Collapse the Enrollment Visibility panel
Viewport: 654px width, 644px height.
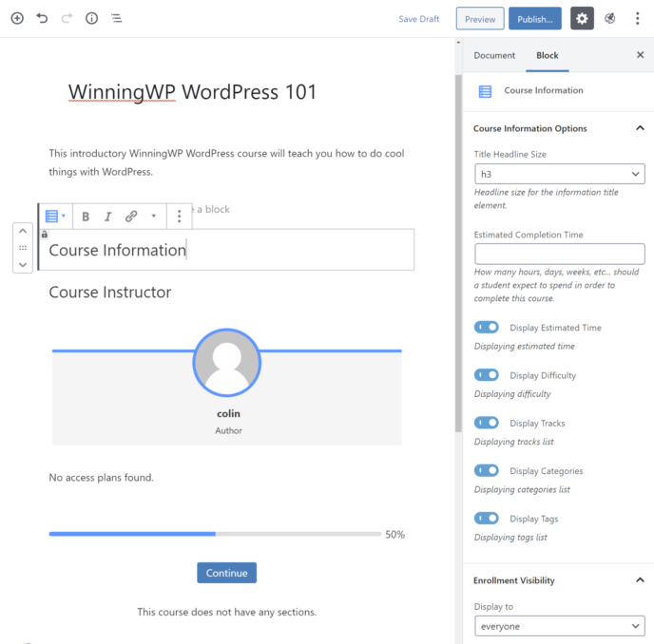pos(640,580)
